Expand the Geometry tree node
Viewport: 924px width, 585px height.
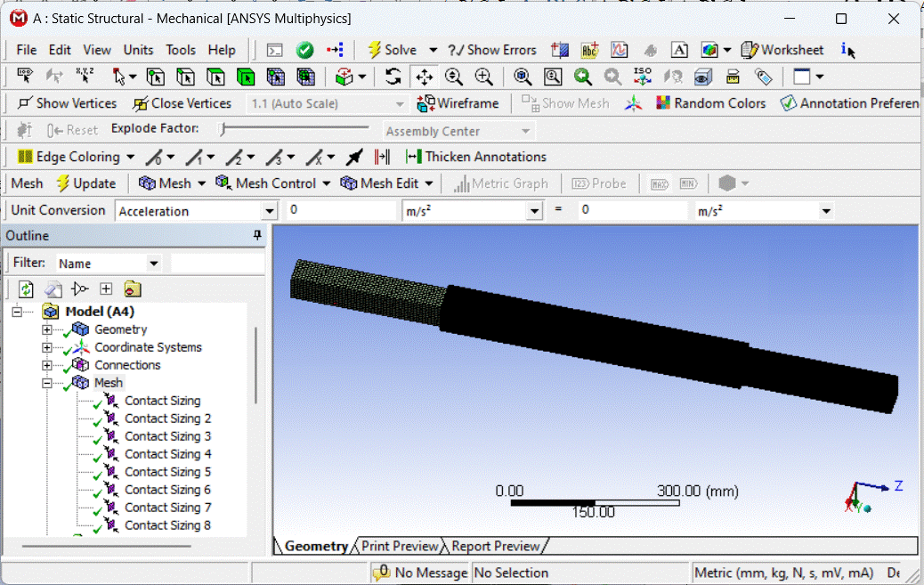[47, 329]
